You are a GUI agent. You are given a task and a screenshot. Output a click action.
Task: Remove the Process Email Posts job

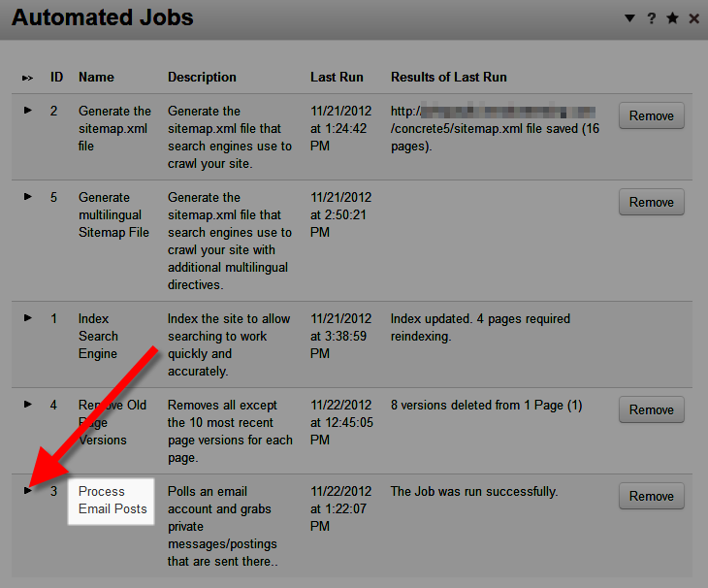click(651, 496)
